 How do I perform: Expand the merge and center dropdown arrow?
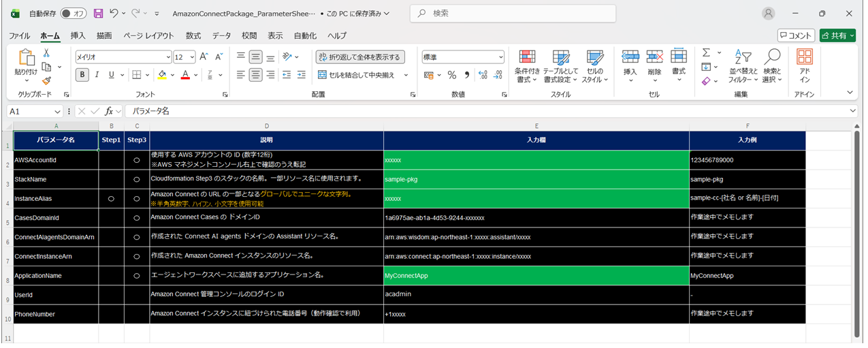[406, 75]
